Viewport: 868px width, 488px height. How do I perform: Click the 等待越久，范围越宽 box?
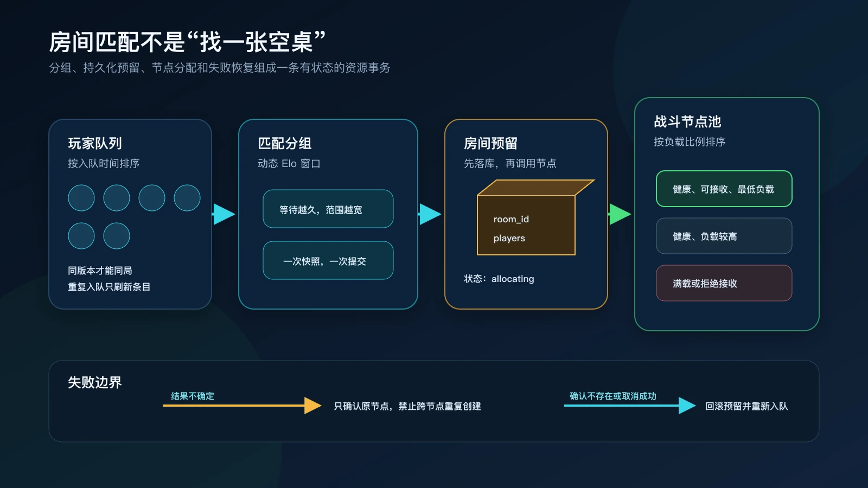pyautogui.click(x=328, y=209)
